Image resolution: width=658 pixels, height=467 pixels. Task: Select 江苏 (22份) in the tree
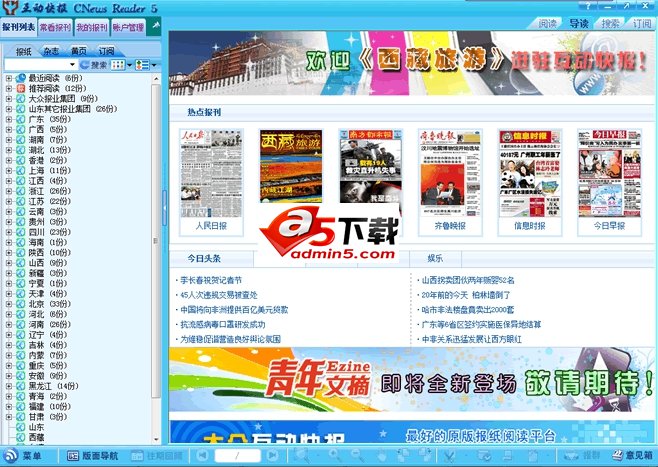pos(50,201)
